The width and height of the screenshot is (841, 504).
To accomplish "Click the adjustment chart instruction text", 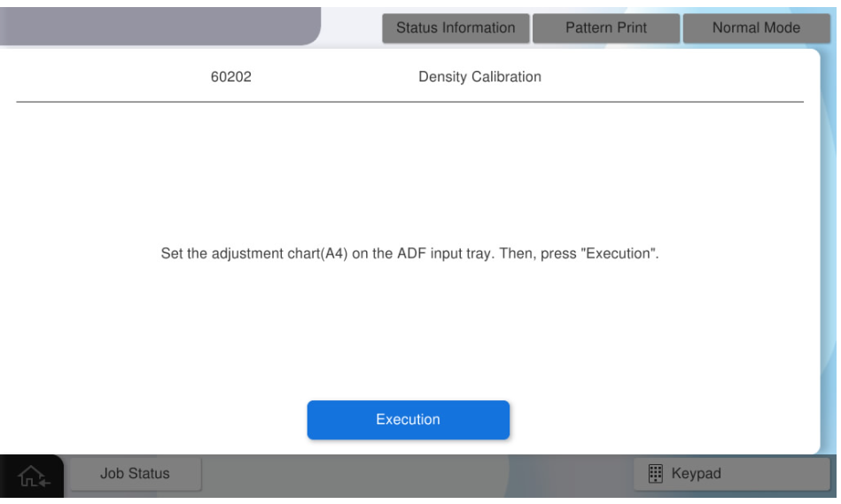I will [x=266, y=254].
